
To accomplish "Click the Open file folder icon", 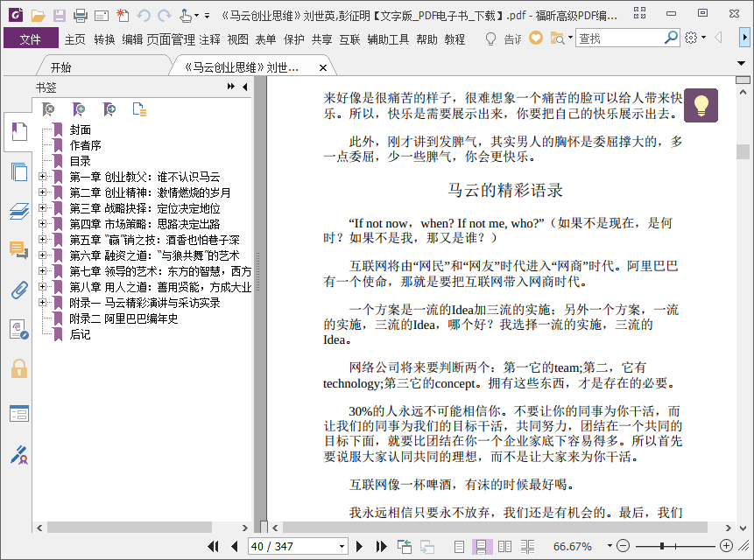I will pos(38,16).
